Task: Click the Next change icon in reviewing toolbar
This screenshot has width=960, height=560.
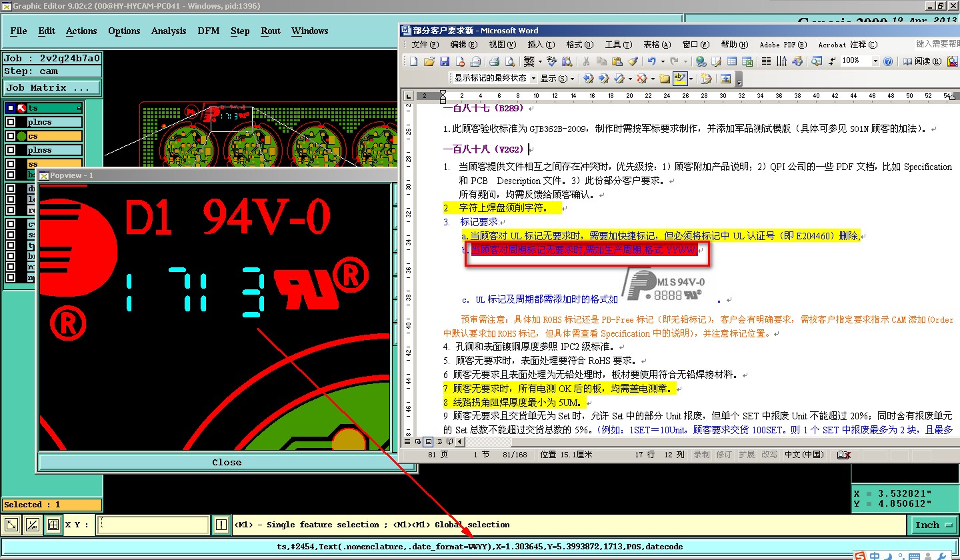Action: pyautogui.click(x=603, y=78)
